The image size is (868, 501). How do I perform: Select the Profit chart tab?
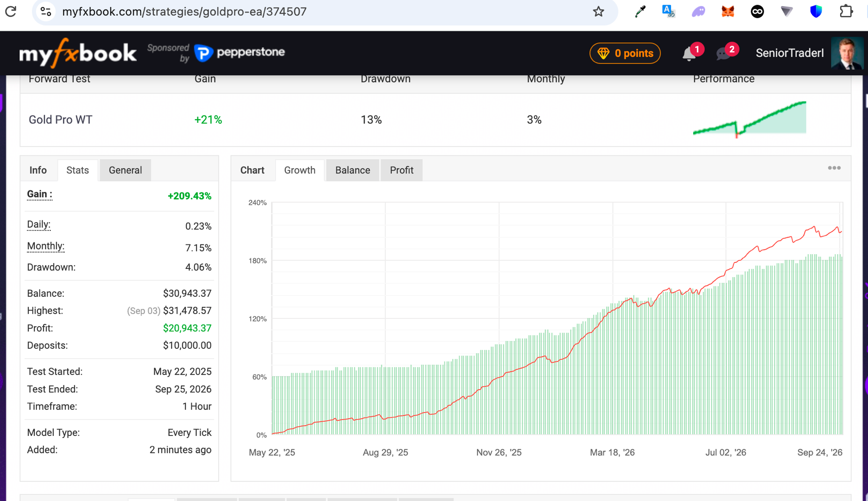pos(401,170)
